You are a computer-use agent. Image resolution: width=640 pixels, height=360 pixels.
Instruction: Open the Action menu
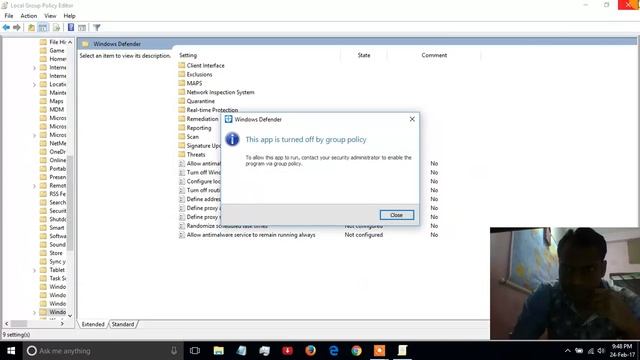click(29, 16)
